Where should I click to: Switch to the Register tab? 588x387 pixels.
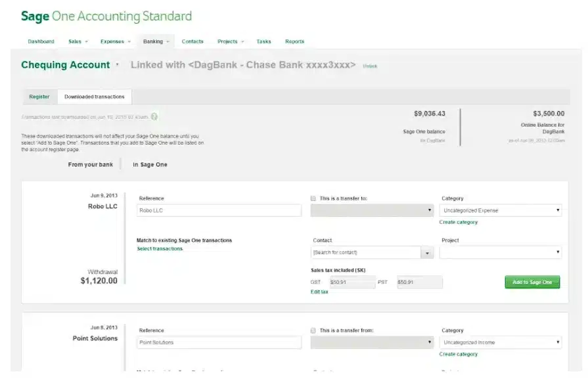pyautogui.click(x=39, y=97)
